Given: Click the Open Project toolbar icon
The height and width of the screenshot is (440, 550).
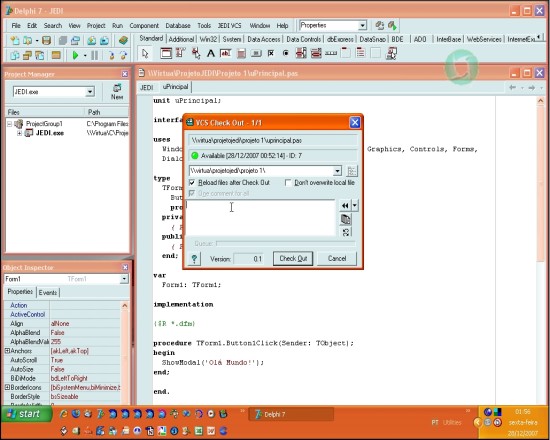Looking at the screenshot, I should pyautogui.click(x=75, y=40).
